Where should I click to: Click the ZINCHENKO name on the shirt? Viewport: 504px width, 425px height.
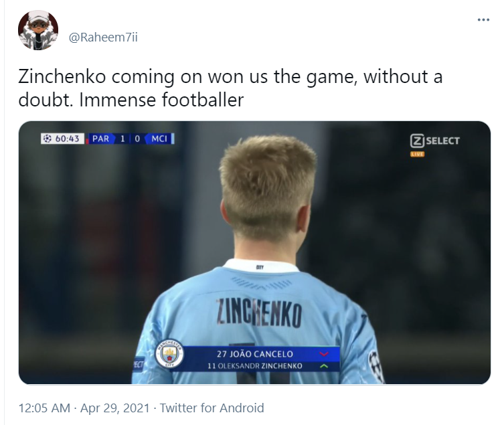tap(259, 313)
